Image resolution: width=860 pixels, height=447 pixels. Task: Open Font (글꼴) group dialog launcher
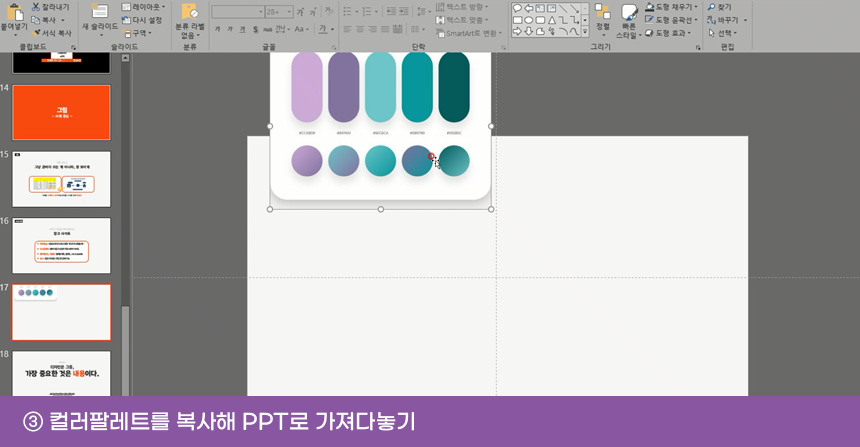click(x=333, y=48)
